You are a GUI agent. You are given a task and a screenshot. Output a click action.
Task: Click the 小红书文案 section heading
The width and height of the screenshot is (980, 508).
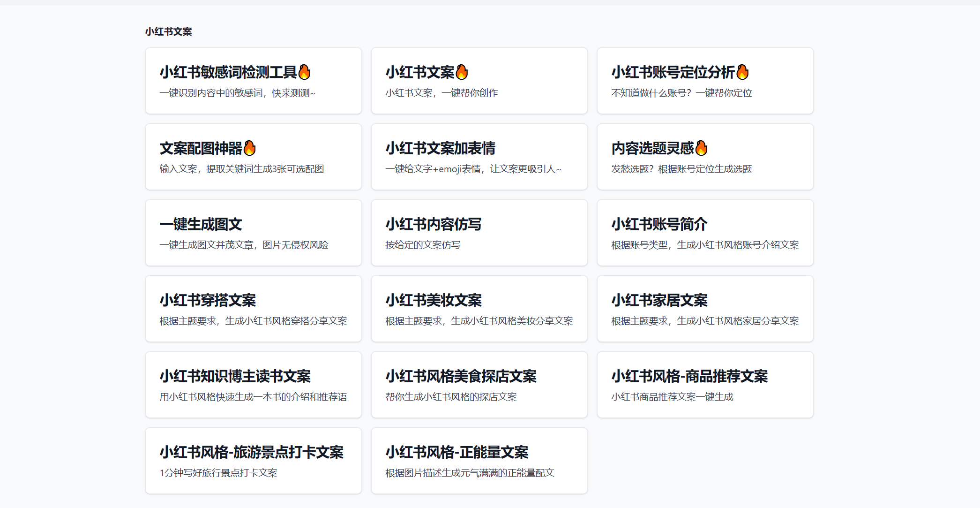(x=169, y=31)
